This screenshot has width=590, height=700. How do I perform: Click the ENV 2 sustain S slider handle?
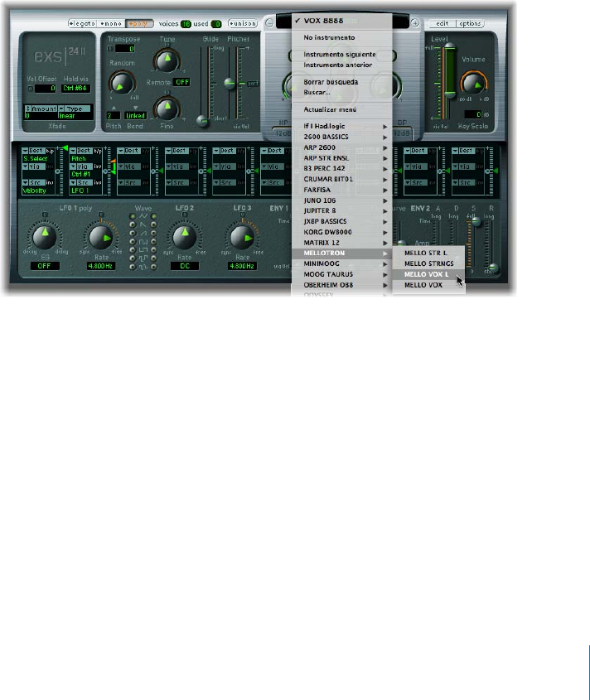476,221
